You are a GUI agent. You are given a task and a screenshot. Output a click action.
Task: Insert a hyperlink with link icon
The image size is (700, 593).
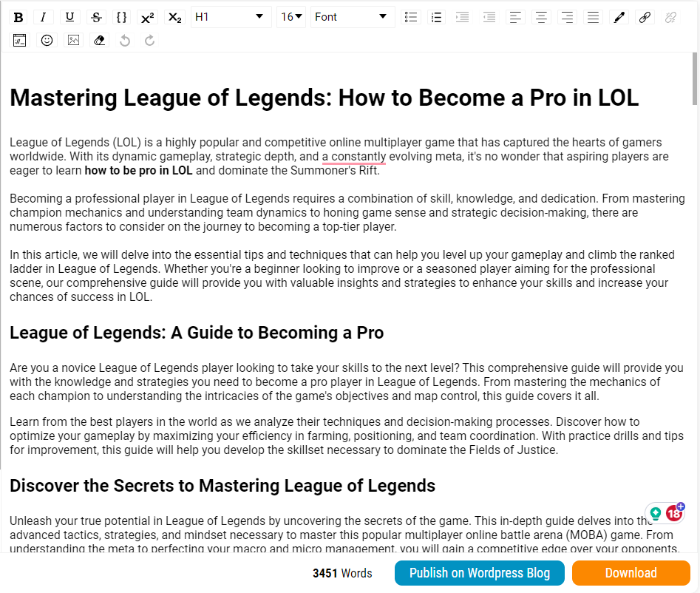coord(645,18)
